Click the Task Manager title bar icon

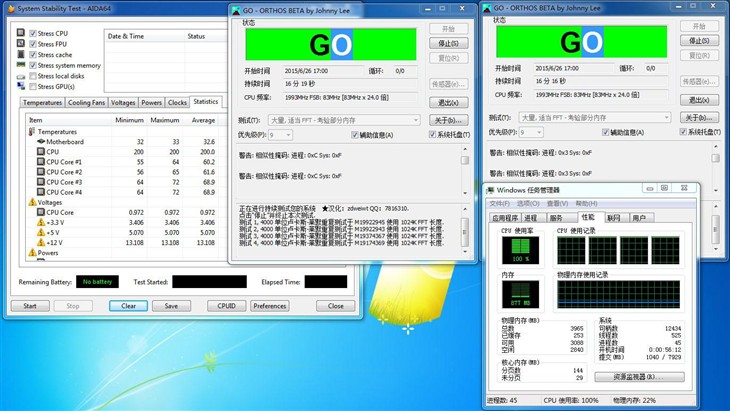pyautogui.click(x=490, y=190)
